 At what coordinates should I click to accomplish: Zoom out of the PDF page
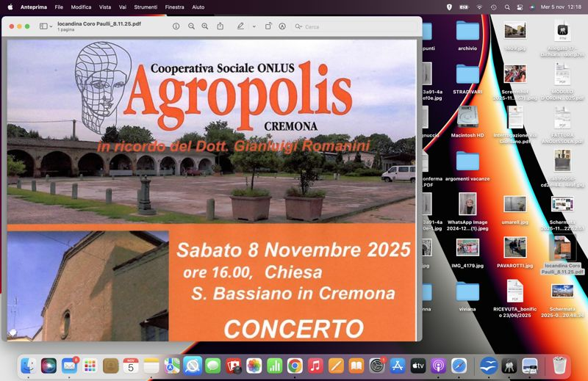coord(191,26)
